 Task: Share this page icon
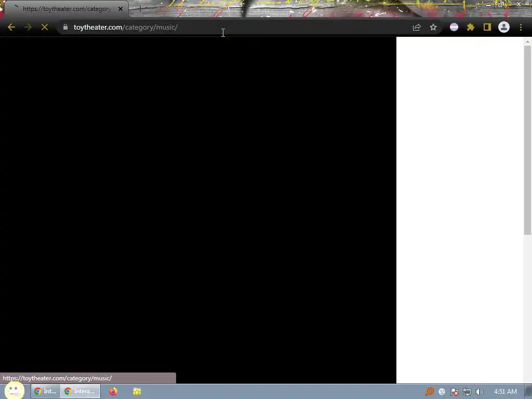point(417,27)
